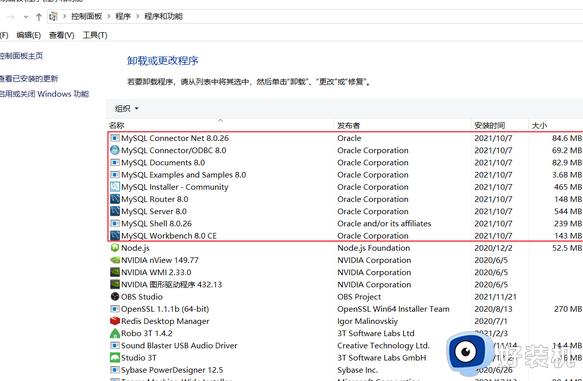583x381 pixels.
Task: Click publisher Node.js Foundation
Action: [x=374, y=248]
